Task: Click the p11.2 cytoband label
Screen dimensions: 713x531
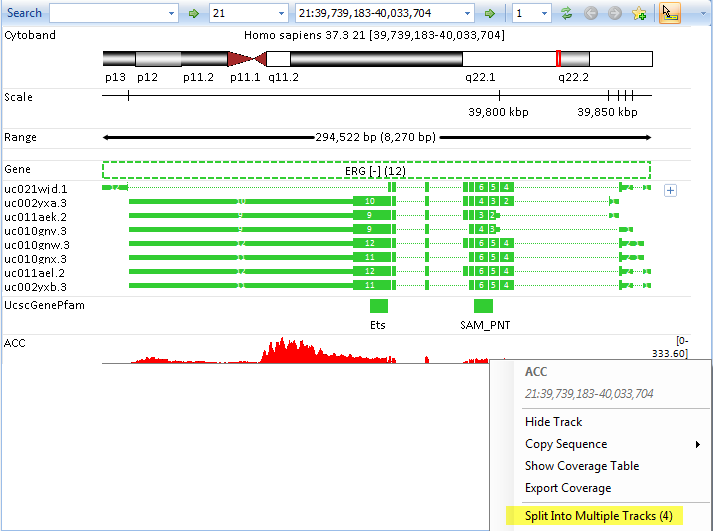Action: (198, 77)
